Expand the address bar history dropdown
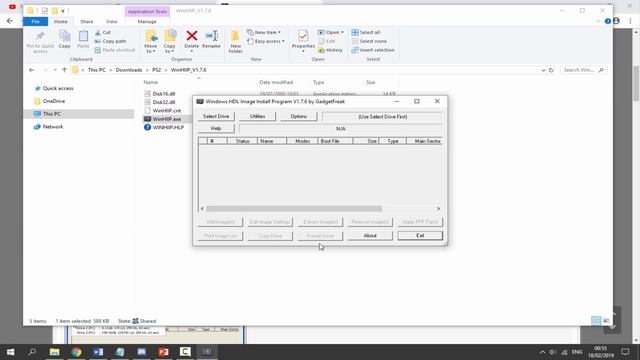The height and width of the screenshot is (360, 640). 543,70
